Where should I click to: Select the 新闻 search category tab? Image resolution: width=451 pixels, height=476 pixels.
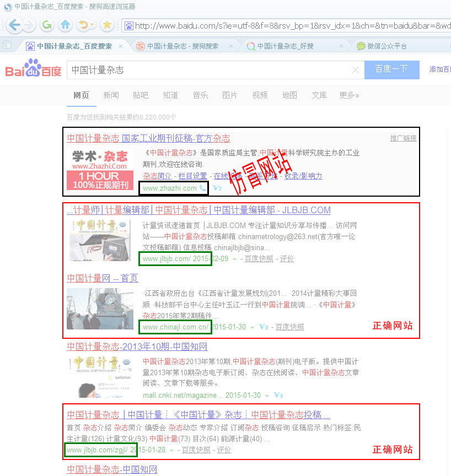click(x=111, y=95)
